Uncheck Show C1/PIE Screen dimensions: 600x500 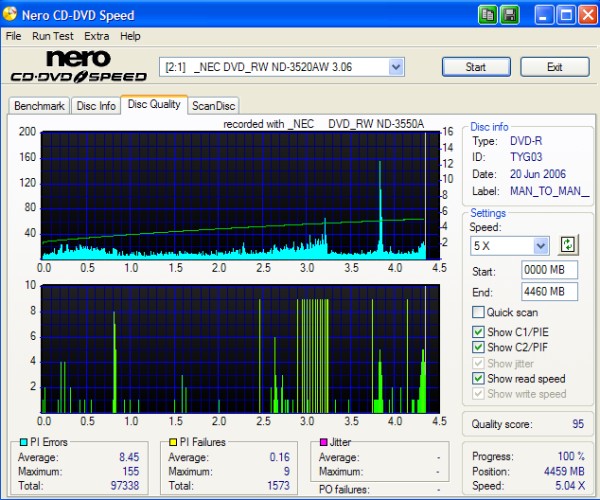tap(478, 332)
